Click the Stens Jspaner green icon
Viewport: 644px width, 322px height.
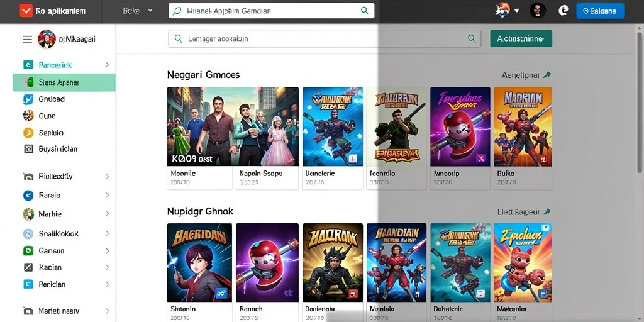coord(29,82)
